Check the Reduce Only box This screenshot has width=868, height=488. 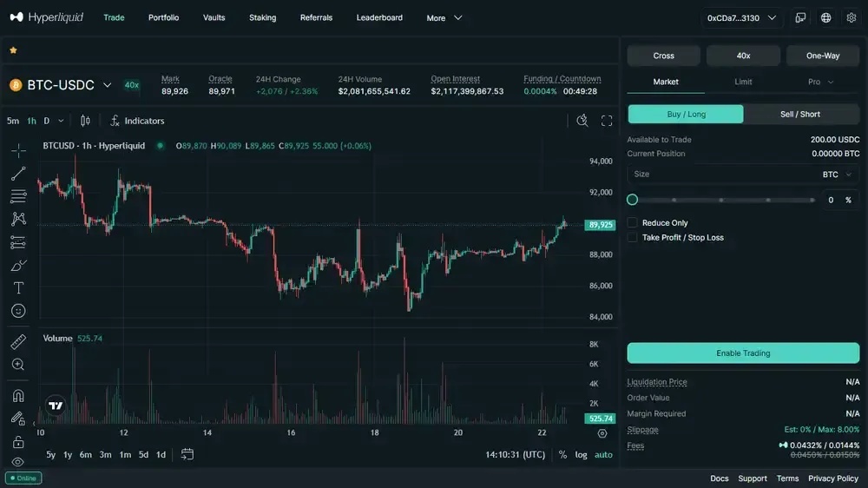pyautogui.click(x=633, y=223)
